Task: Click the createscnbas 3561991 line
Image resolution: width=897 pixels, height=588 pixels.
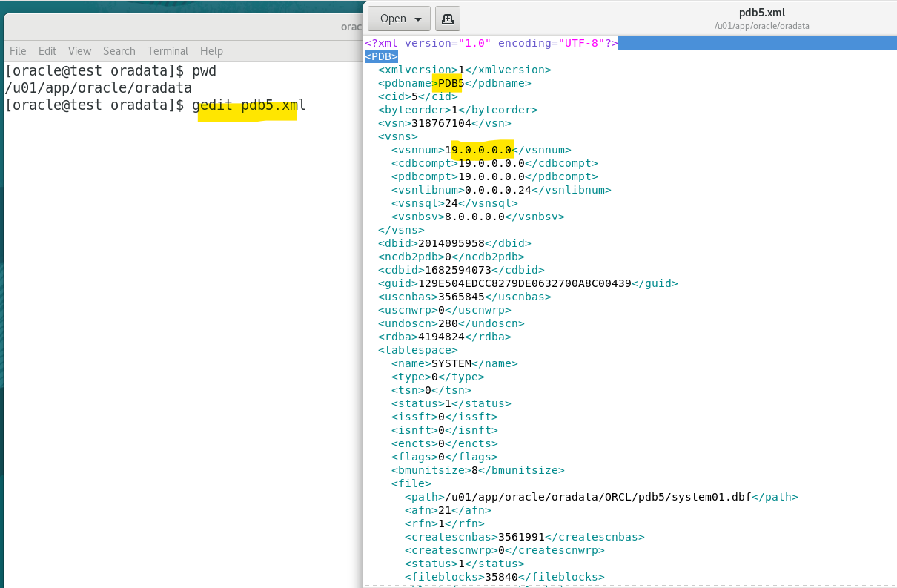Action: coord(525,537)
